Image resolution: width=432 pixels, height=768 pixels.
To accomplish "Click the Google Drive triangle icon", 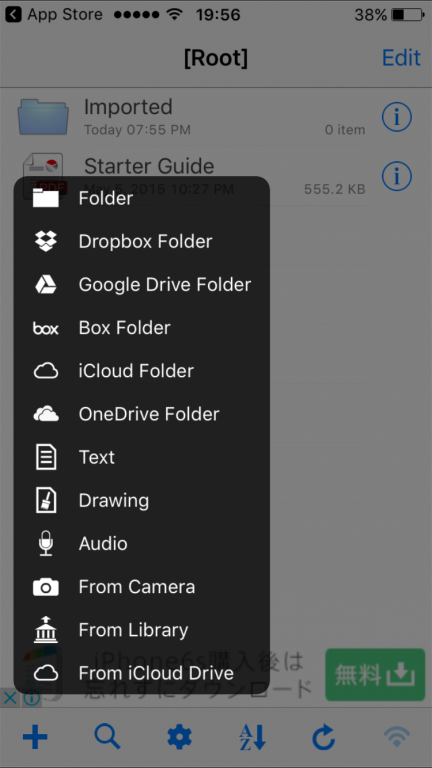I will coord(46,285).
